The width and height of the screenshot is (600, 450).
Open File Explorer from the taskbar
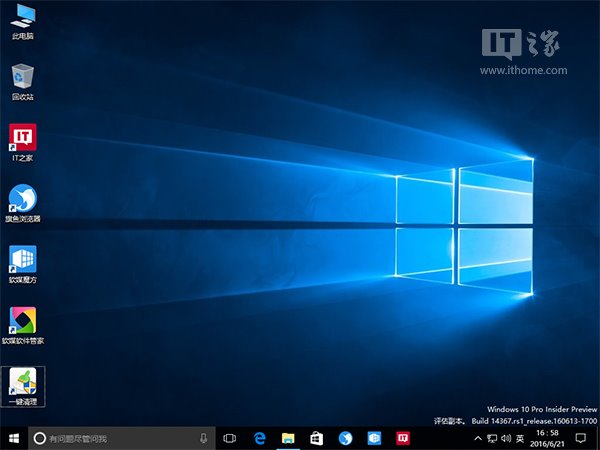[x=287, y=438]
